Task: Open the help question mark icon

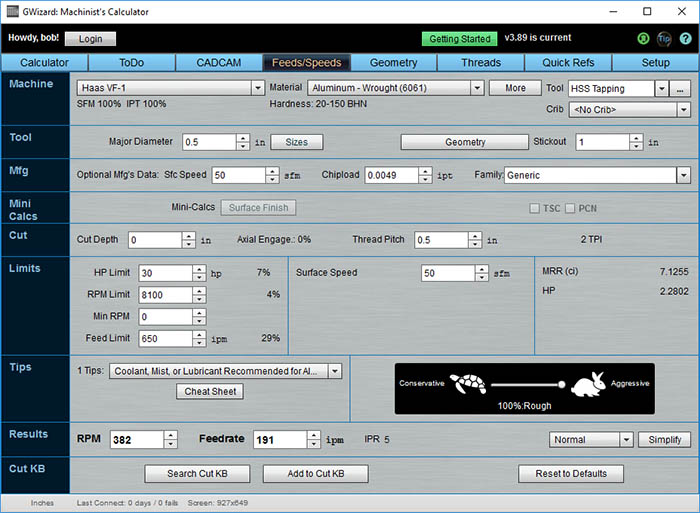Action: click(x=685, y=39)
